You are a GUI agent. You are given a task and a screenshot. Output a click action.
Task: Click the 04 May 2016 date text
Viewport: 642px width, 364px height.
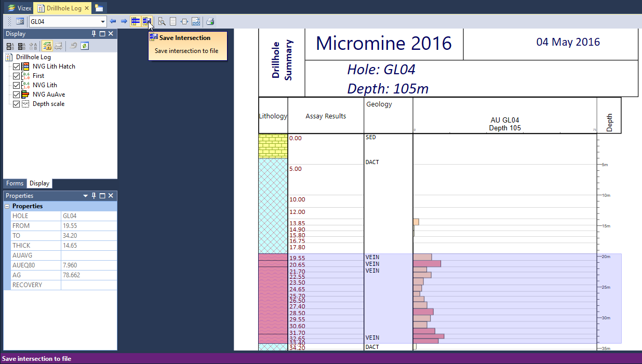tap(568, 42)
